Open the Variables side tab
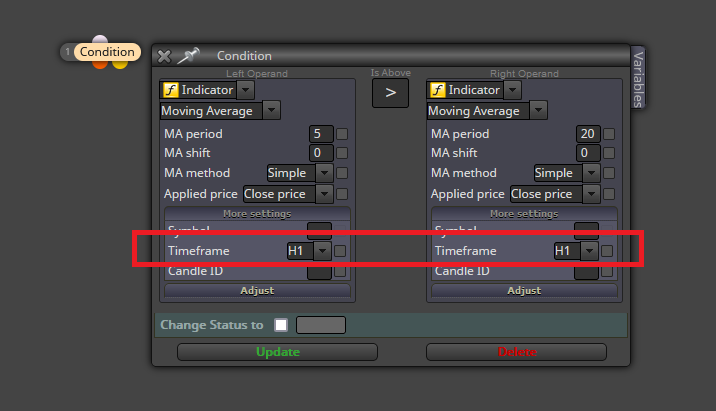This screenshot has width=716, height=411. coord(638,78)
